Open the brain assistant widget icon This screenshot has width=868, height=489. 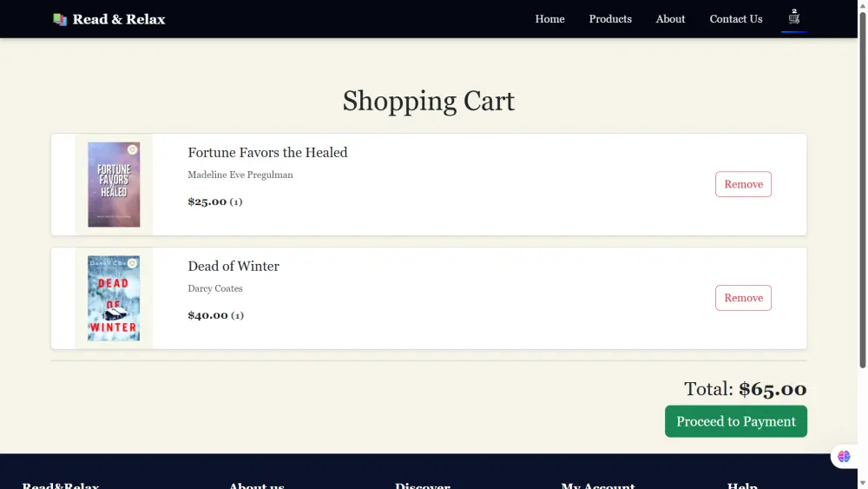844,456
